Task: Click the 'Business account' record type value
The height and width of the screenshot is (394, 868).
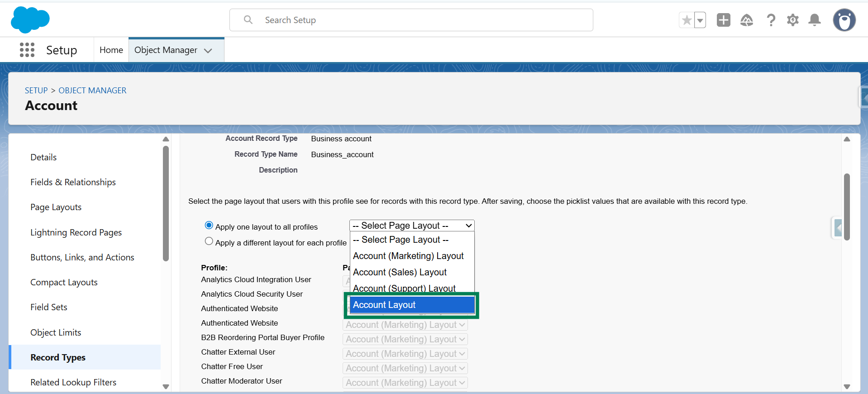Action: (341, 139)
